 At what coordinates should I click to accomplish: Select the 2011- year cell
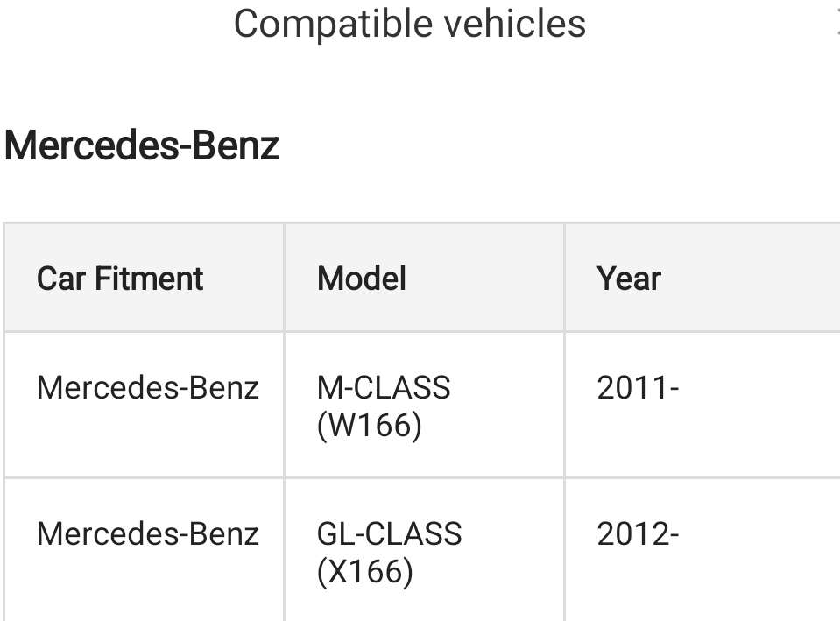point(638,388)
